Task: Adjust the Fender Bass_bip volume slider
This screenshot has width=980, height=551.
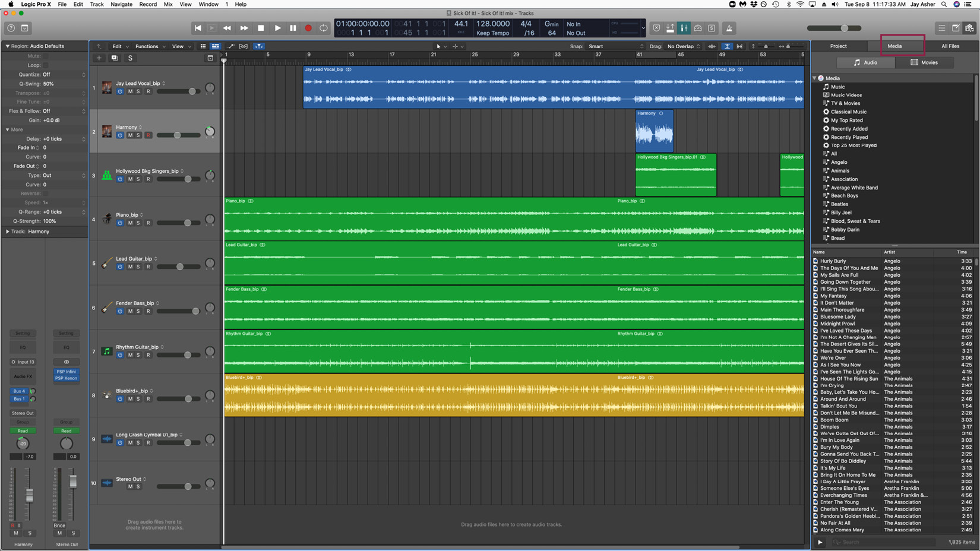Action: coord(179,311)
